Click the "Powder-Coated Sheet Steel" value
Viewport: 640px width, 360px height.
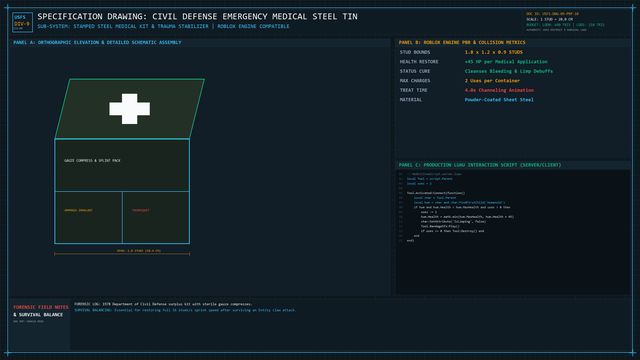pyautogui.click(x=499, y=100)
